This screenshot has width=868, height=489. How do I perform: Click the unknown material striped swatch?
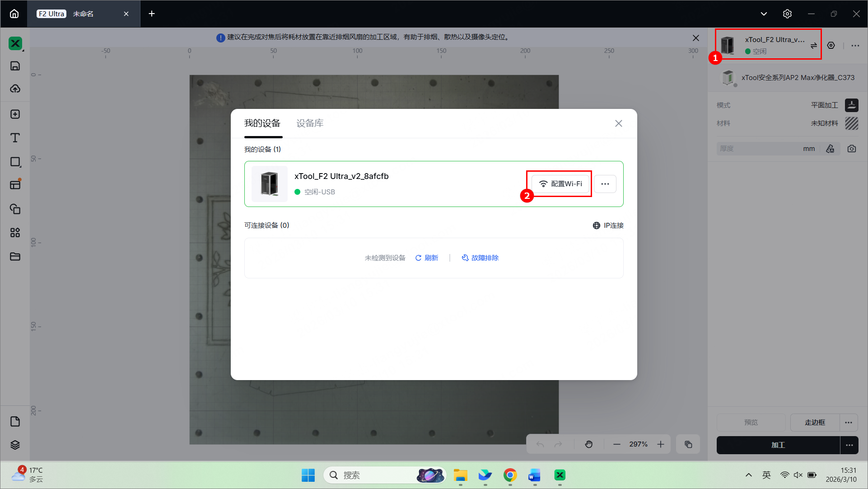[851, 123]
